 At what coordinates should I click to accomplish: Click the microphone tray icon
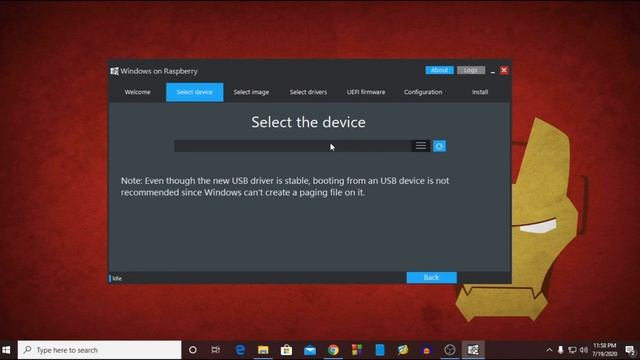(560, 350)
